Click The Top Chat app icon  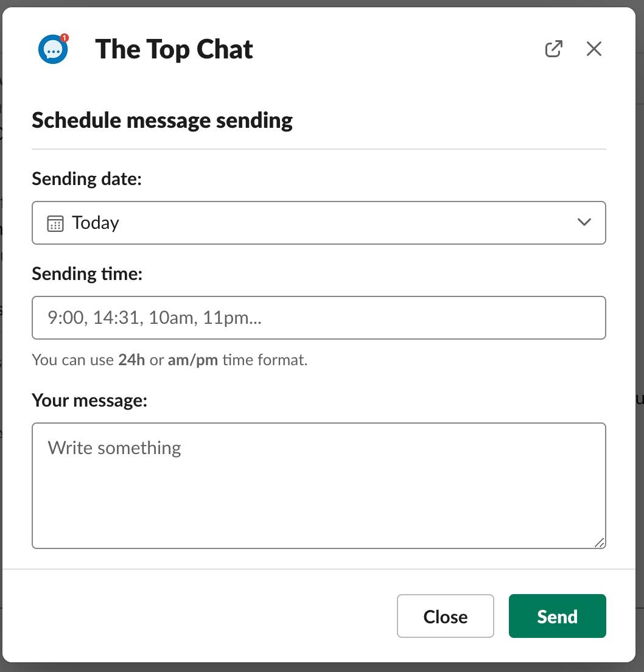(53, 49)
